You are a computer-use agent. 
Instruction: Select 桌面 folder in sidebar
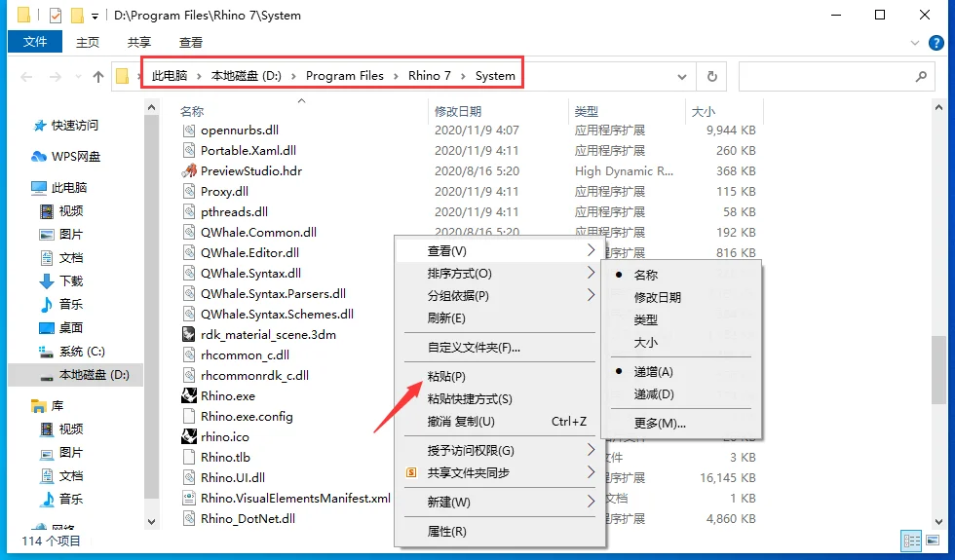click(x=60, y=327)
